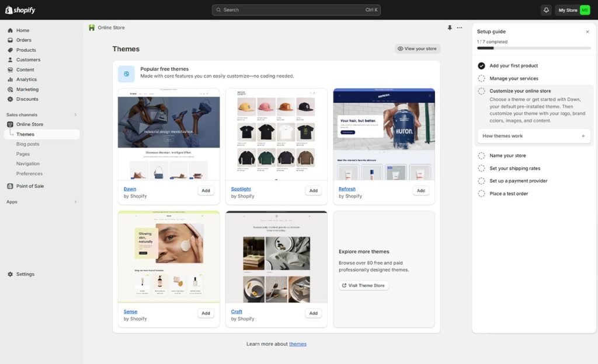The height and width of the screenshot is (364, 598).
Task: Check the Set your shipping rates circle
Action: pos(481,169)
